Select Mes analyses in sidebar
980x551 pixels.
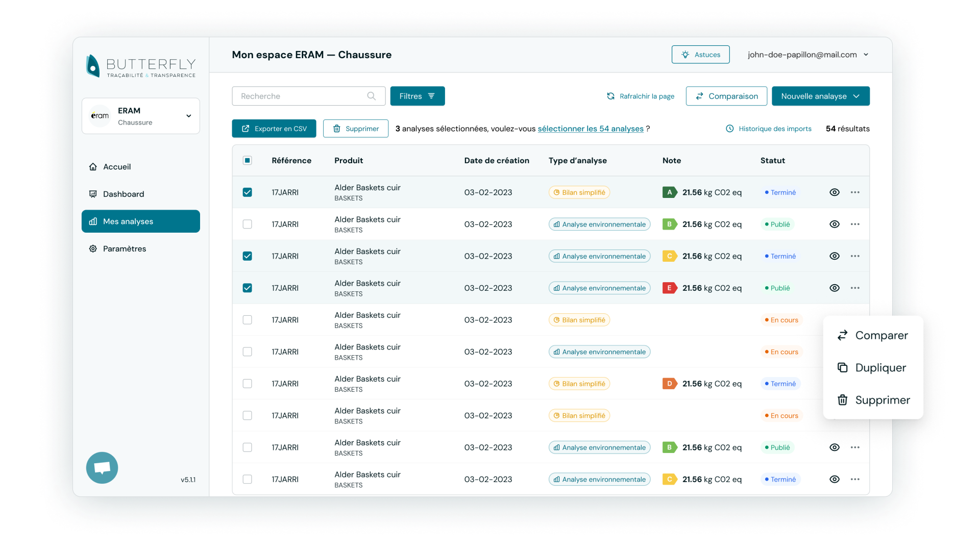click(141, 221)
